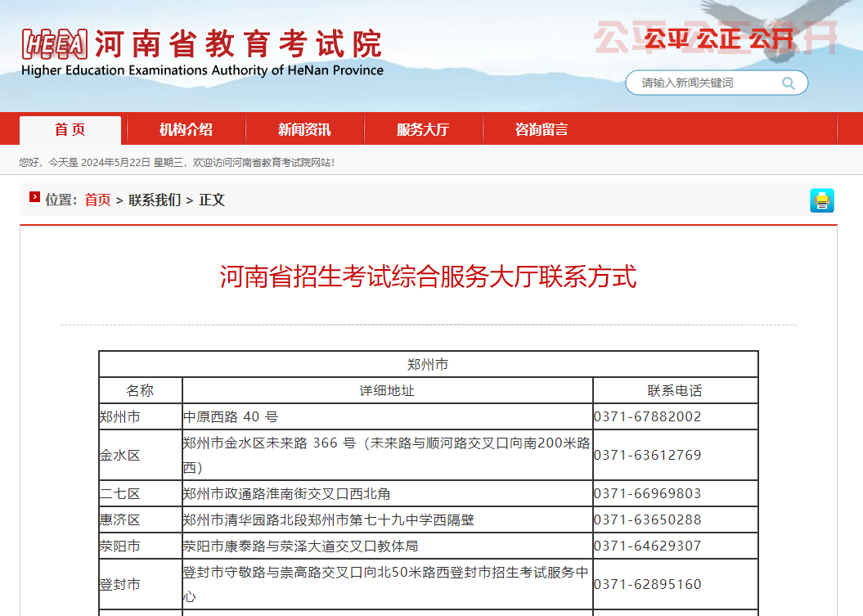The width and height of the screenshot is (863, 616).
Task: Open the 新闻资讯 menu
Action: coord(304,128)
